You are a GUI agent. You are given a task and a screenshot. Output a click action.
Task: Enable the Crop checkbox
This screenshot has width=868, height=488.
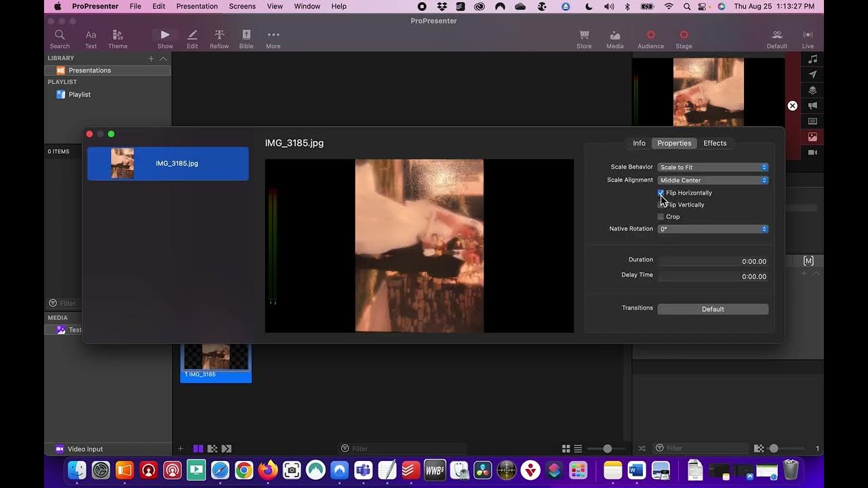click(x=660, y=217)
